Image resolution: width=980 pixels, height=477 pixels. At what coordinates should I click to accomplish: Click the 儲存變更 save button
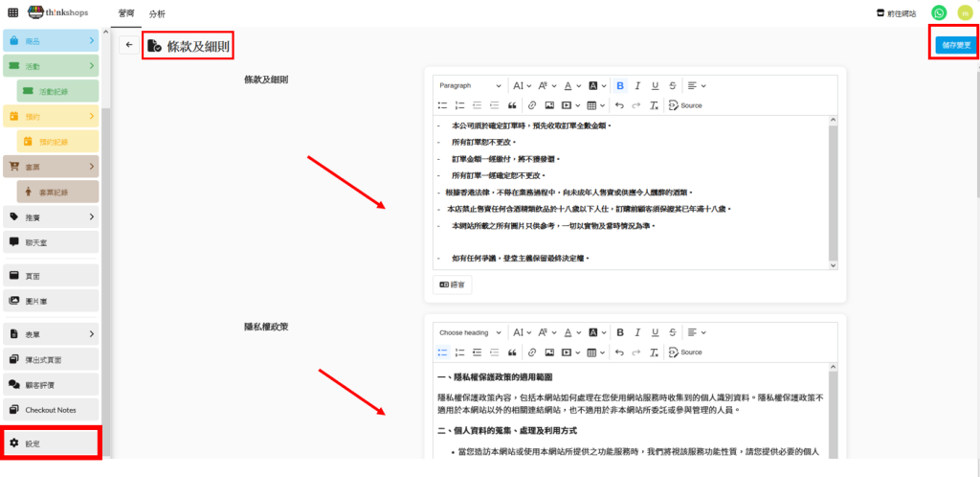point(953,45)
